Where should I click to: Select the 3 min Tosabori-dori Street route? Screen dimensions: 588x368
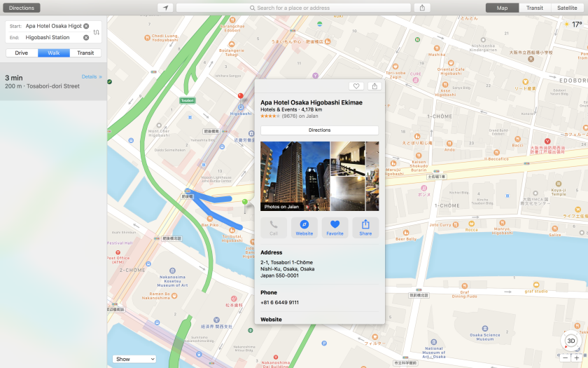(x=53, y=81)
